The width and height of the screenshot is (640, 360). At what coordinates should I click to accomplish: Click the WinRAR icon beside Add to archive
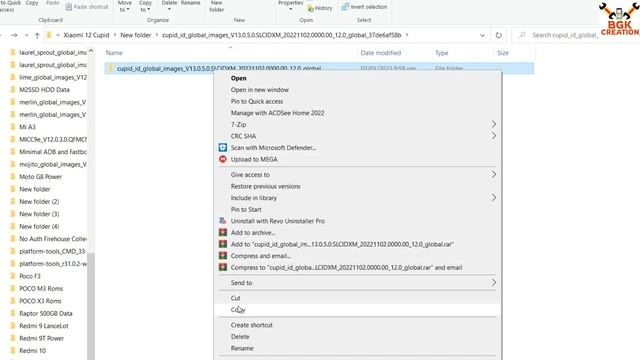(x=222, y=233)
